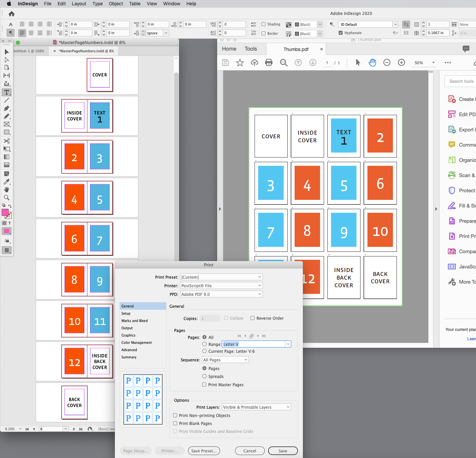Open Acrobat's 50% zoom level dropdown

click(424, 63)
